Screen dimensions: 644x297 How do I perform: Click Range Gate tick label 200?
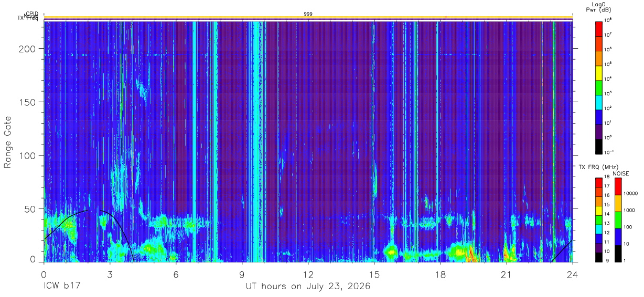(28, 48)
